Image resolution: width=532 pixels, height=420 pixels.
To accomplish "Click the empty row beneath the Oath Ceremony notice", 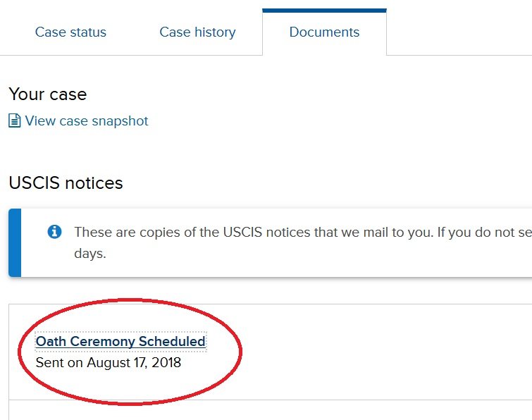I will click(270, 410).
